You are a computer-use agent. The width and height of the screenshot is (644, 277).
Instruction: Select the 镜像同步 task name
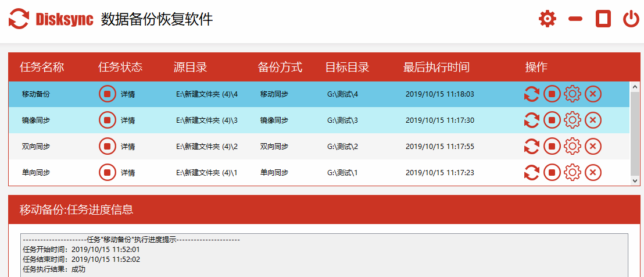(36, 120)
